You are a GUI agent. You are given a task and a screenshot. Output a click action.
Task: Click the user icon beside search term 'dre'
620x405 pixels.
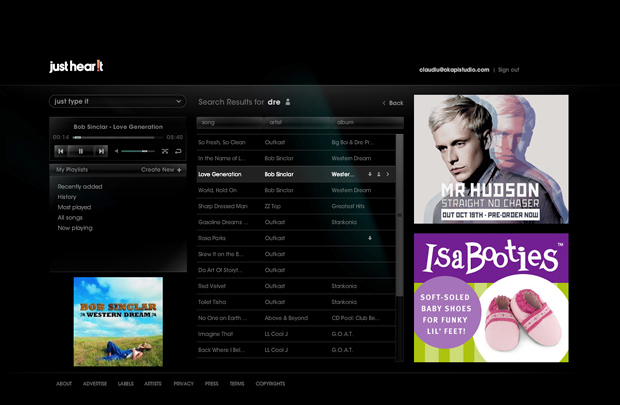288,102
